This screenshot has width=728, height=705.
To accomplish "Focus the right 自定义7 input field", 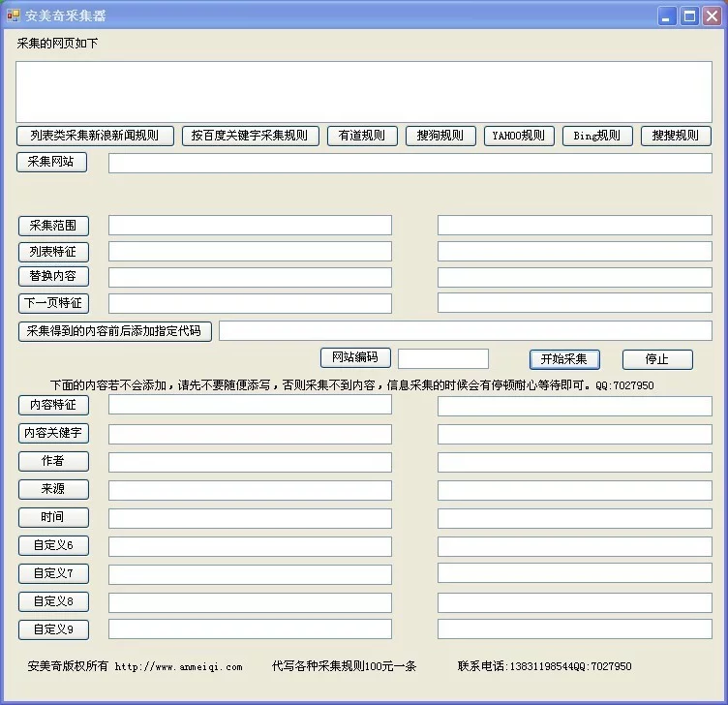I will (x=575, y=572).
